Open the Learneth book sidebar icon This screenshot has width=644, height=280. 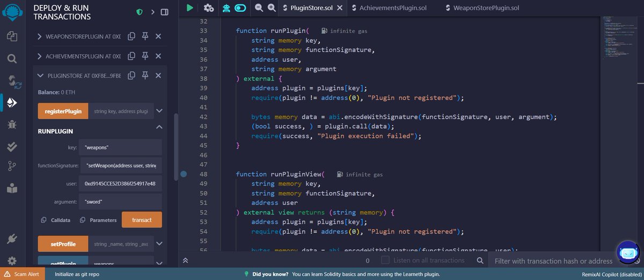[x=11, y=189]
